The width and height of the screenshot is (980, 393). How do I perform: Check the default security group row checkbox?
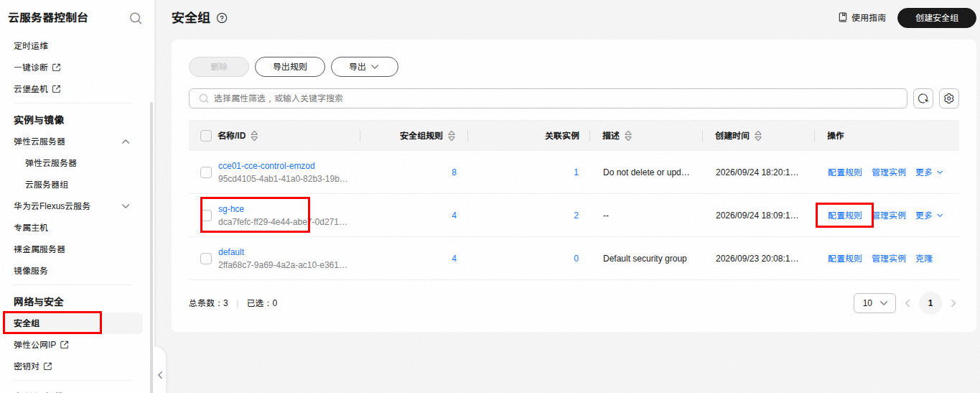[206, 259]
